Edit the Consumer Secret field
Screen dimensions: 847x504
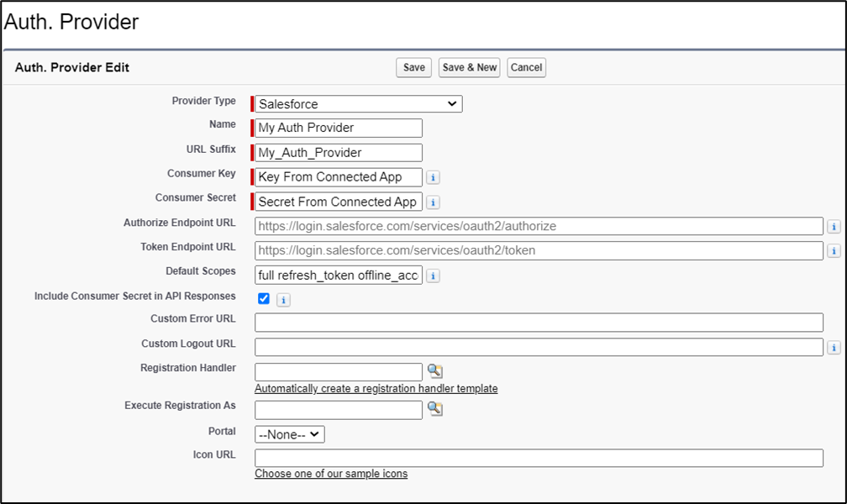pyautogui.click(x=339, y=202)
